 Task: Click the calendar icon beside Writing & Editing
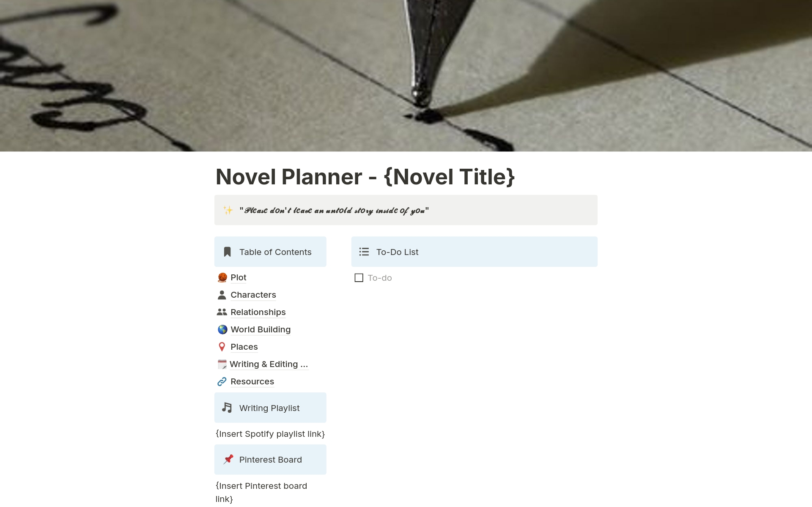click(x=222, y=364)
